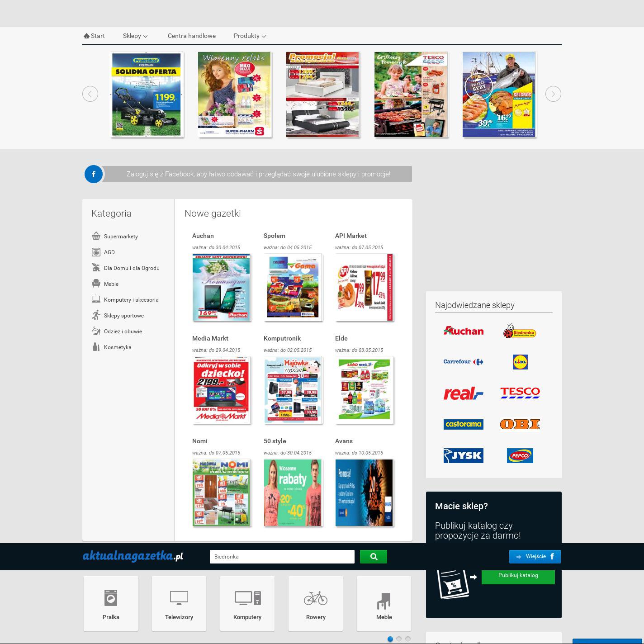Open the Nomi flyer thumbnail

(222, 493)
